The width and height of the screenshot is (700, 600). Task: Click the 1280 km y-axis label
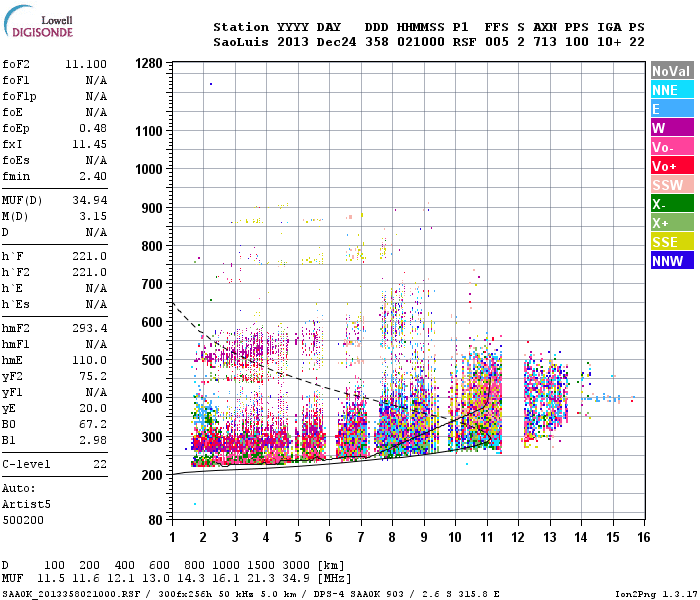point(149,63)
